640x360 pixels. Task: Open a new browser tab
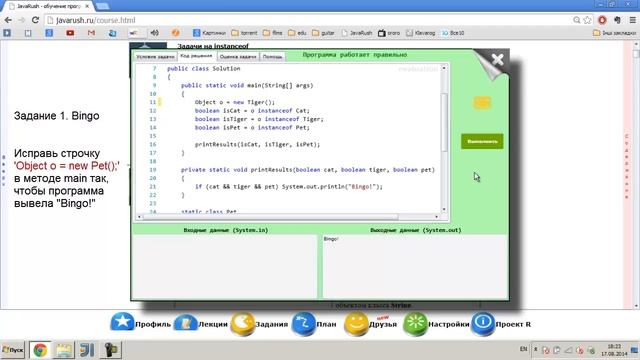pos(102,6)
